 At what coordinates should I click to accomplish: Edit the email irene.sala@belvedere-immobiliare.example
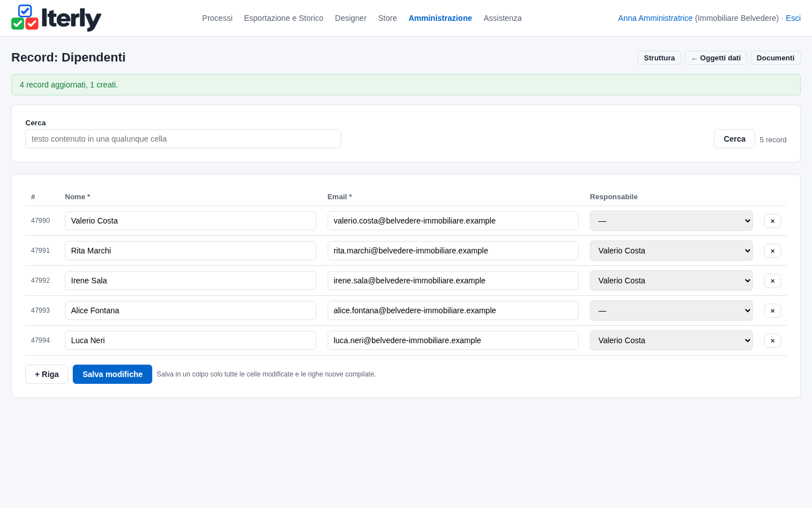click(x=453, y=281)
